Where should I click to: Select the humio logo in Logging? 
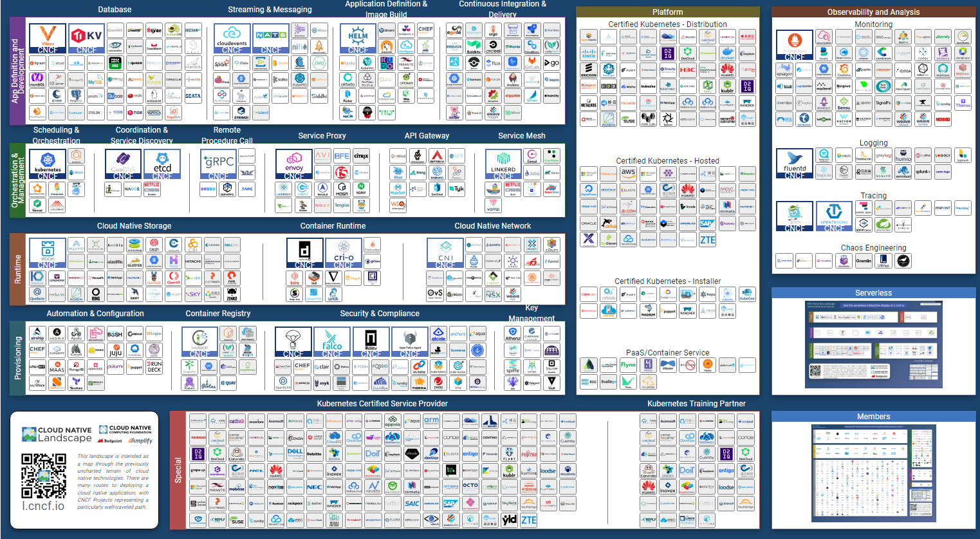pyautogui.click(x=903, y=155)
